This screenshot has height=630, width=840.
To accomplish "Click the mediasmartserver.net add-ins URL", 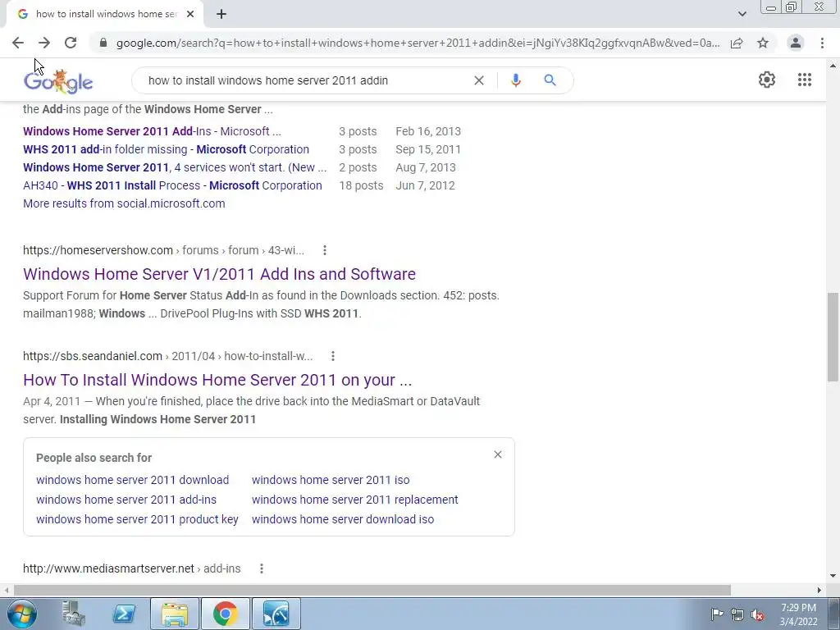I will click(132, 569).
